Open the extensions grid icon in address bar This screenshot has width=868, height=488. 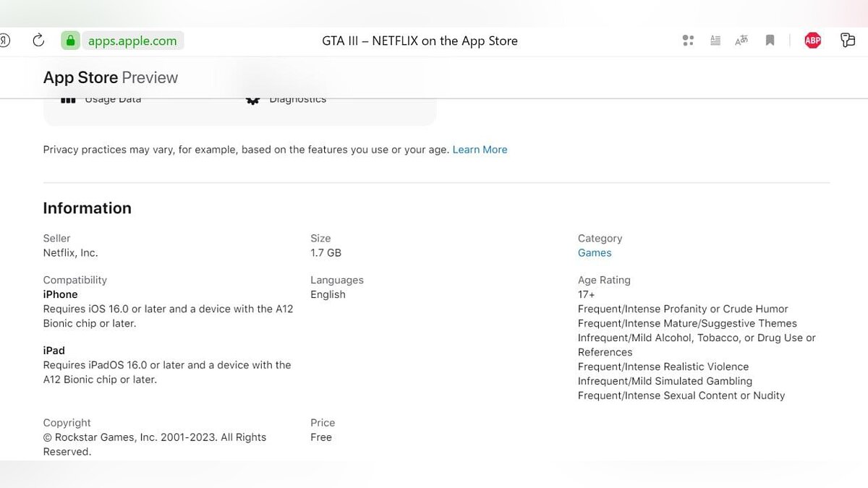(x=688, y=40)
